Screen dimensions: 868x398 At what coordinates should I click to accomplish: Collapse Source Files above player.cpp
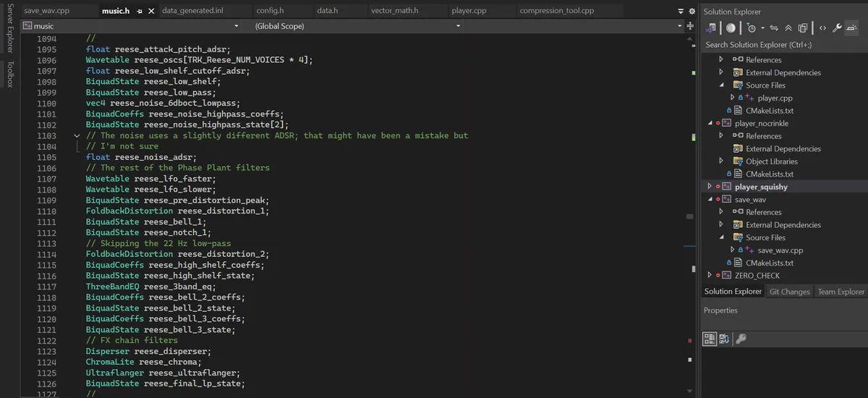pos(721,85)
